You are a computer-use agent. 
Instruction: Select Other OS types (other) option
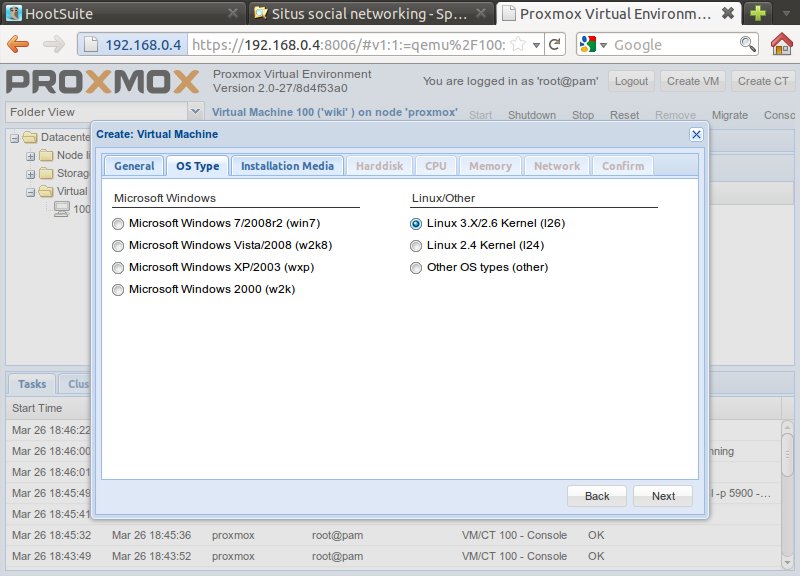pyautogui.click(x=416, y=267)
